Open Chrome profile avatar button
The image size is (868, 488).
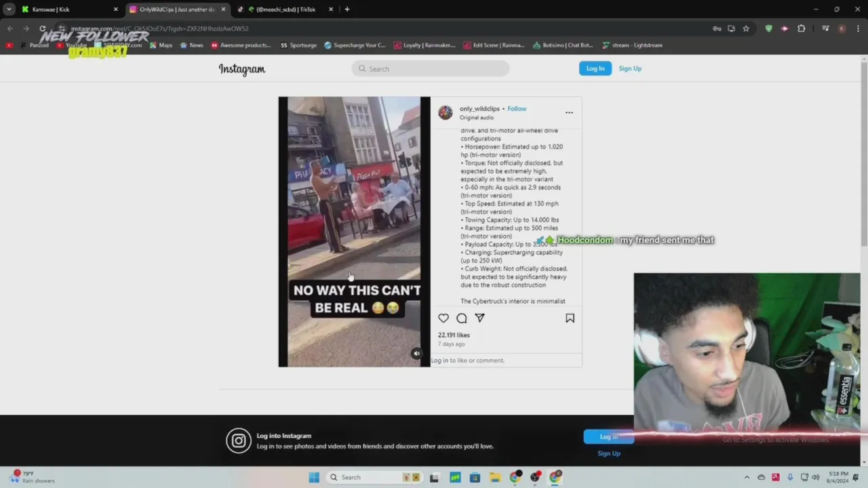pos(842,28)
